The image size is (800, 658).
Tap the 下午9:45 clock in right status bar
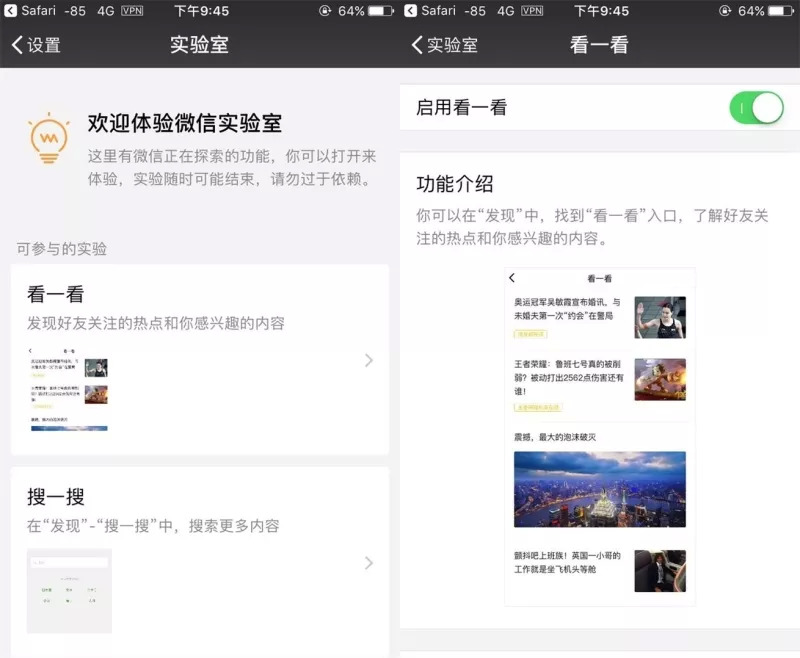tap(602, 11)
